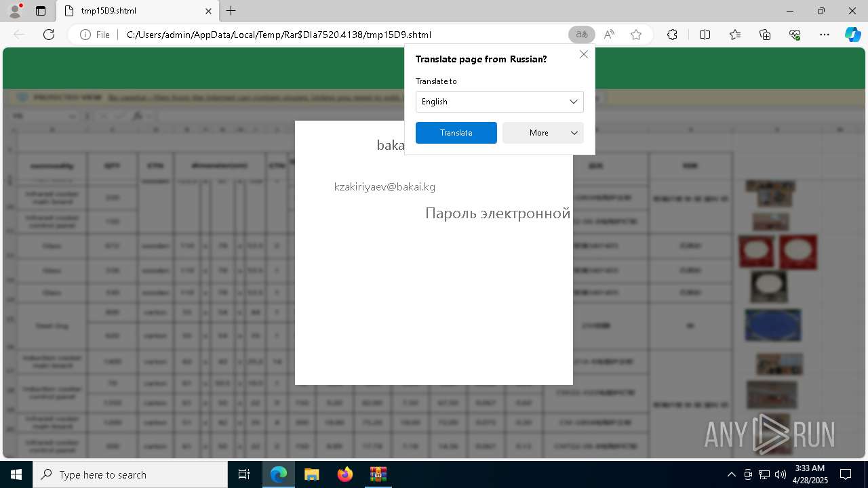Open Task View
The height and width of the screenshot is (488, 868).
244,474
